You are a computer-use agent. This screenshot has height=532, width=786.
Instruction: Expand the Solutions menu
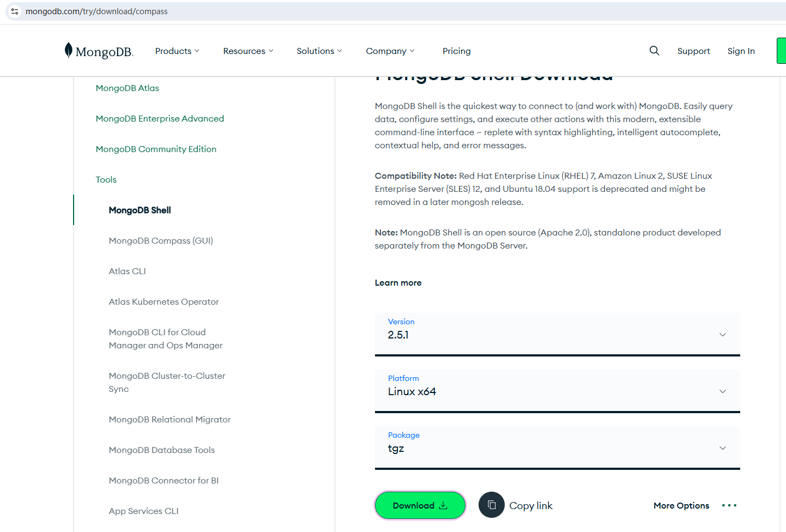point(319,51)
